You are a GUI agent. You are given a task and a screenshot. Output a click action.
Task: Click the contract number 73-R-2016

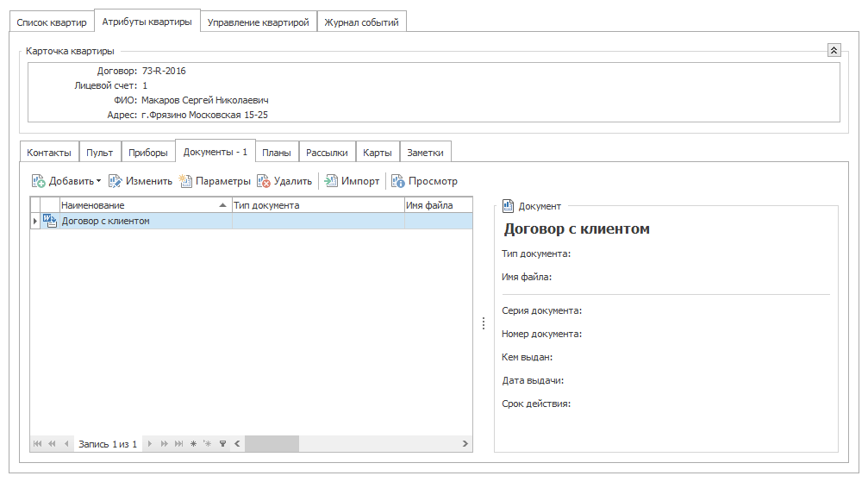tap(164, 71)
